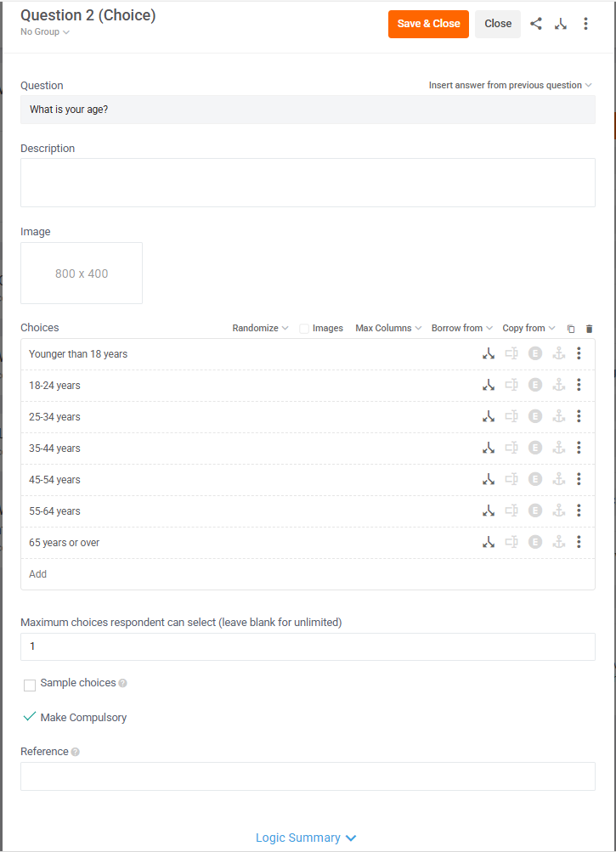This screenshot has height=852, width=616.
Task: Open more options for '45-54 years' row
Action: pos(579,479)
